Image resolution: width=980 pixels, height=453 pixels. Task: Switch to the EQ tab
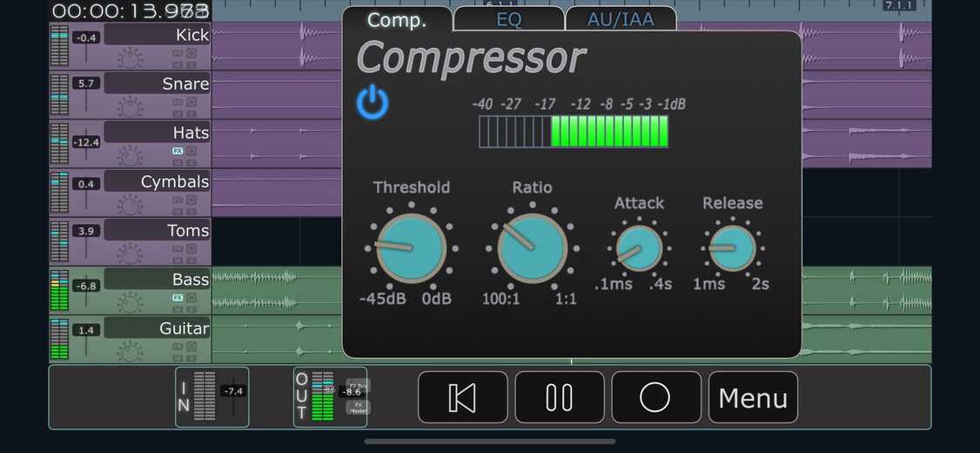[x=509, y=19]
